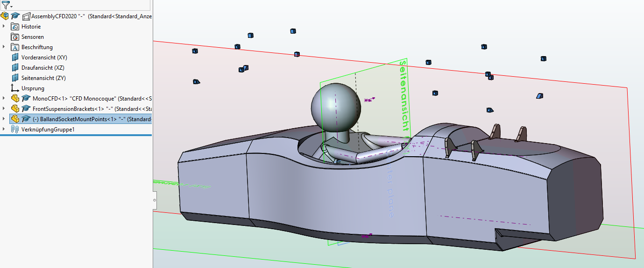Click the funnel filter icon
Screen dimensions: 644x268
[x=5, y=5]
